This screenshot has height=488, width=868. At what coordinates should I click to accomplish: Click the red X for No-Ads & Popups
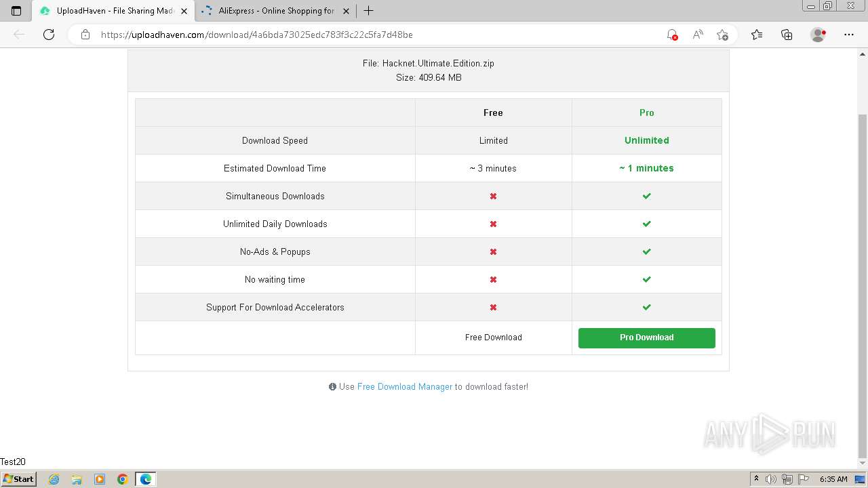493,252
